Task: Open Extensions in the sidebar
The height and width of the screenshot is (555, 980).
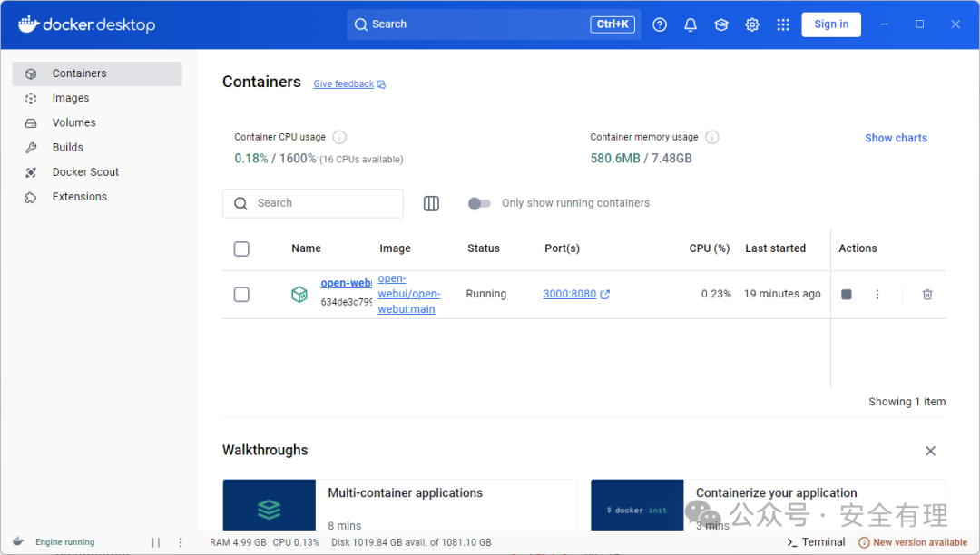Action: (97, 197)
